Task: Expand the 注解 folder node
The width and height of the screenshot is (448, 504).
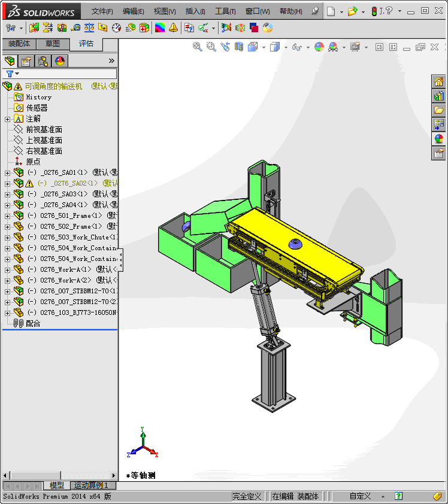Action: (7, 119)
